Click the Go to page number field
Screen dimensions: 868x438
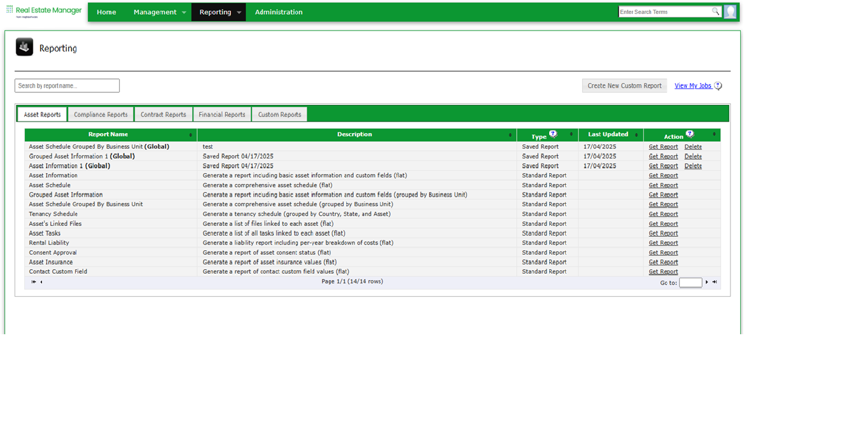click(x=690, y=282)
